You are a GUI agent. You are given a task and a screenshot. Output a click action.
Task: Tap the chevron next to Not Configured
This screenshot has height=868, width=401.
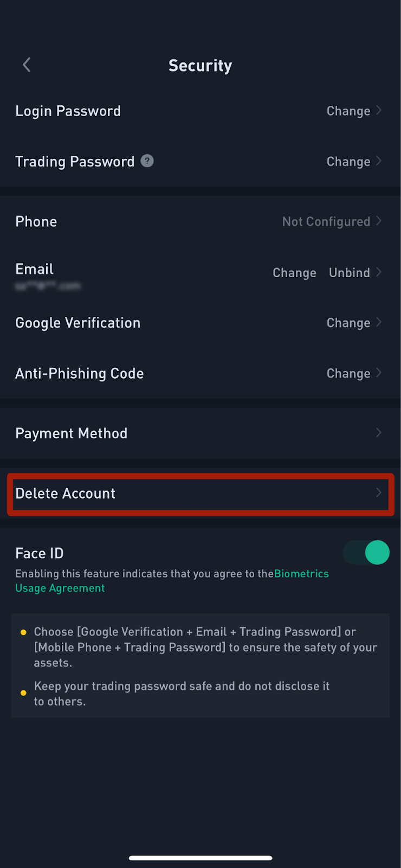379,221
